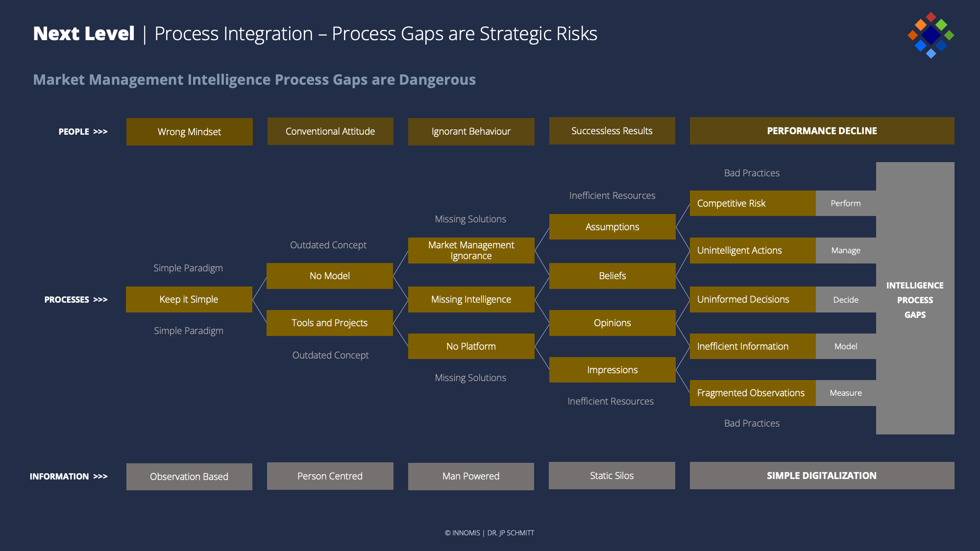Click Inefficient Resources text below Impressions
This screenshot has width=980, height=551.
tap(611, 401)
